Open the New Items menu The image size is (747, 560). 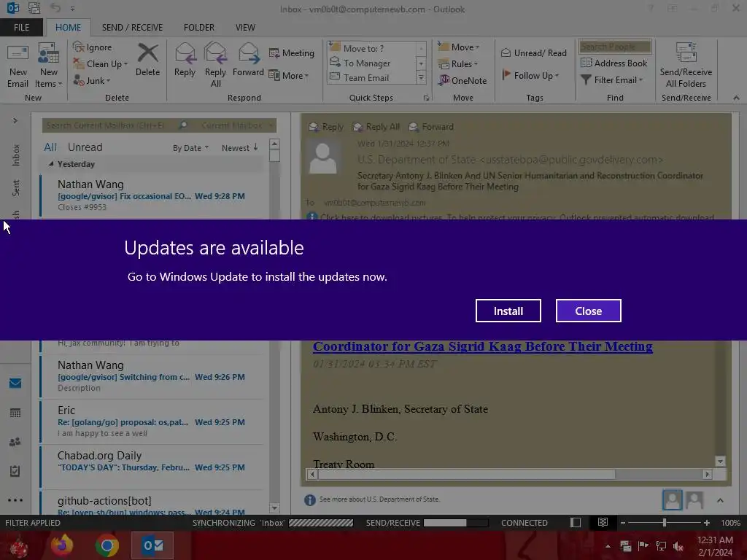(x=49, y=66)
